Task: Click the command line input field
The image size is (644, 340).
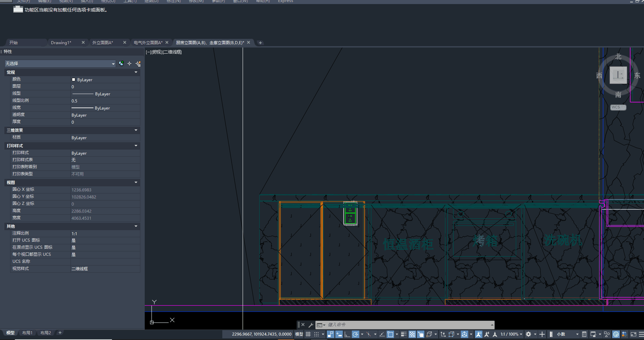Action: pos(405,325)
